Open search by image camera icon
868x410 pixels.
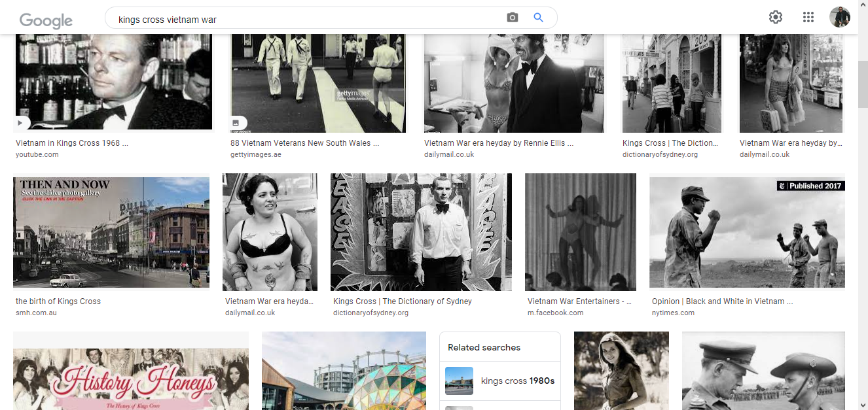click(x=512, y=18)
